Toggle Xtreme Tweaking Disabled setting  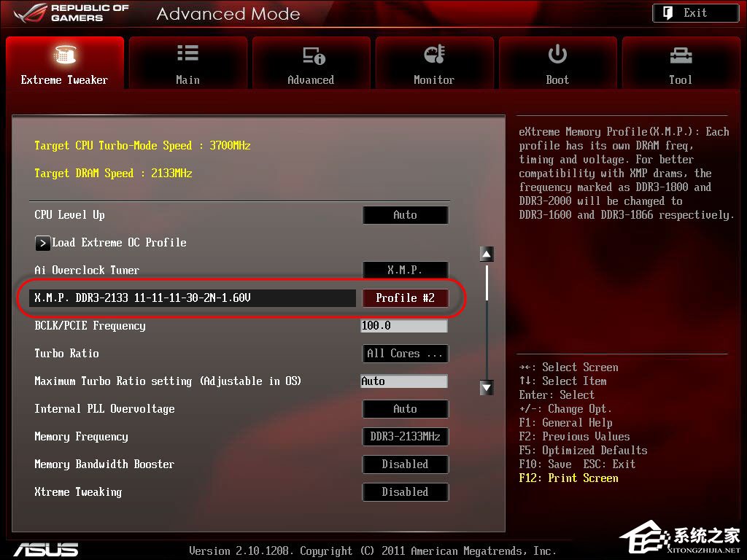click(x=405, y=492)
